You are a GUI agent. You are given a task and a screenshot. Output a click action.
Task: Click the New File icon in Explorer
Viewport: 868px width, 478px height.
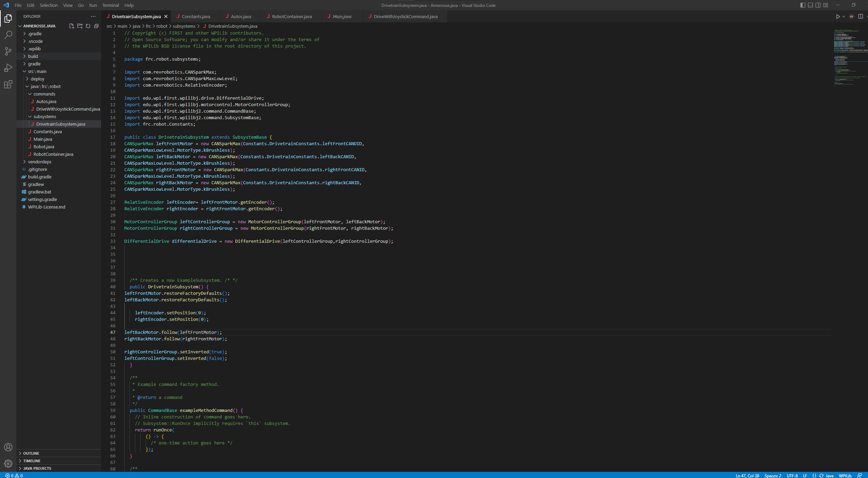tap(72, 26)
